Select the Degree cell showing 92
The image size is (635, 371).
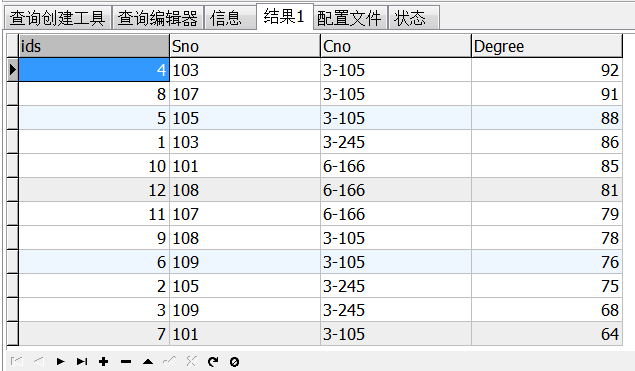tap(547, 70)
